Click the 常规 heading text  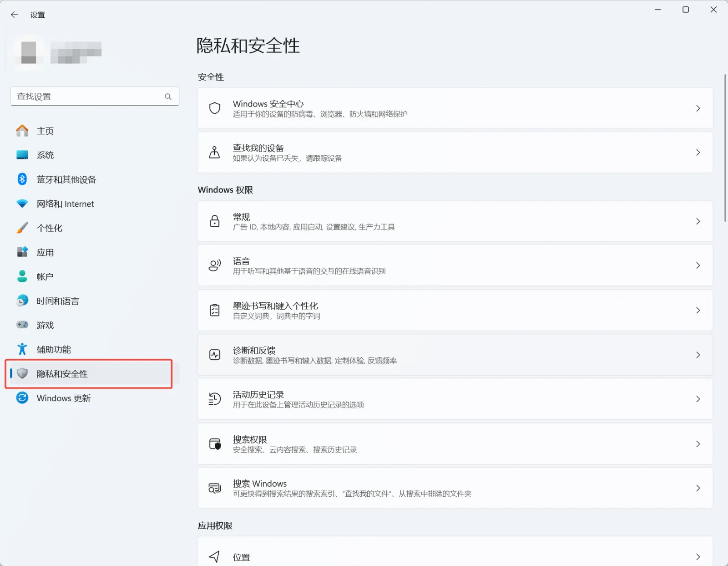tap(241, 217)
